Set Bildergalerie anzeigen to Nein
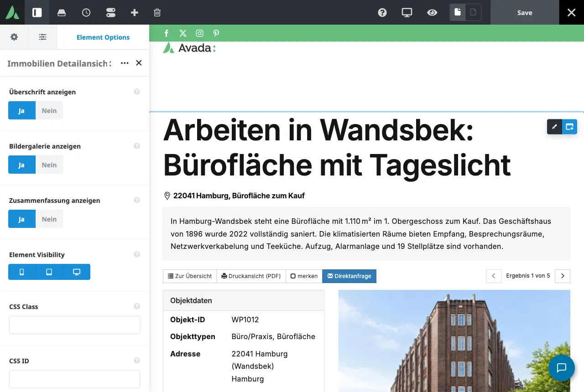 coord(49,165)
